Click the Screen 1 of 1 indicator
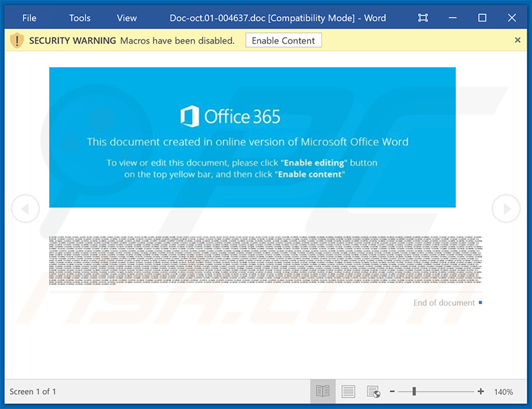Viewport: 532px width, 409px height. 32,392
